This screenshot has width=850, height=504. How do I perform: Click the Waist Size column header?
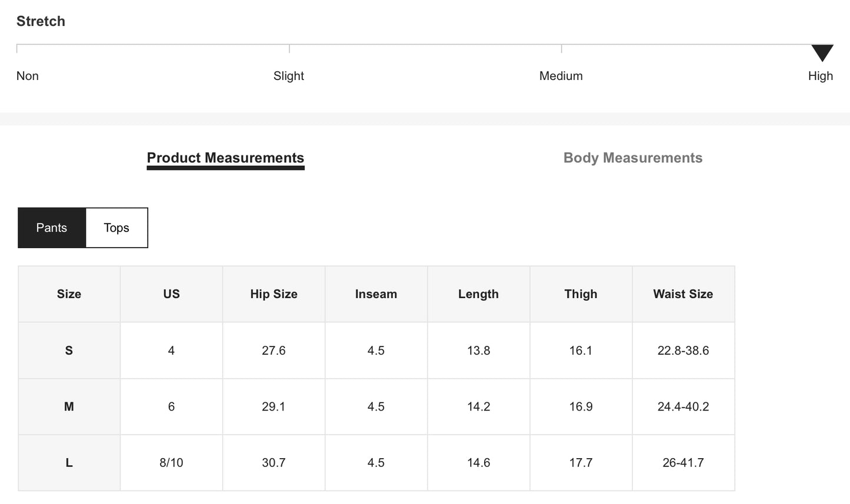(x=683, y=294)
